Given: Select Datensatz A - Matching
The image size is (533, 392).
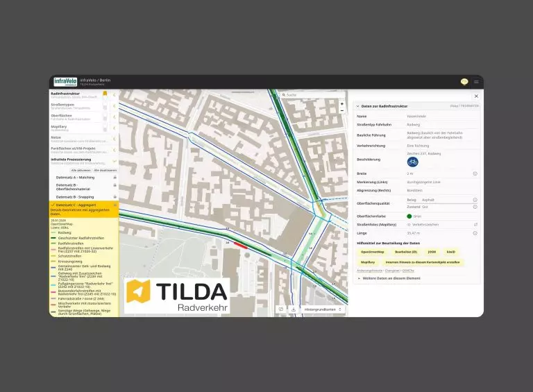Looking at the screenshot, I should (76, 177).
